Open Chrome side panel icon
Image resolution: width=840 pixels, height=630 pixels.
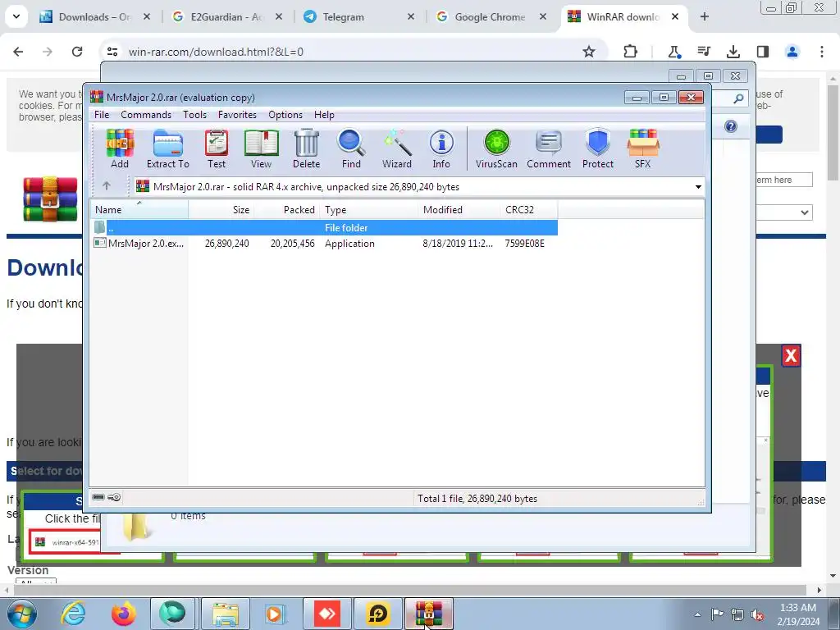coord(762,52)
